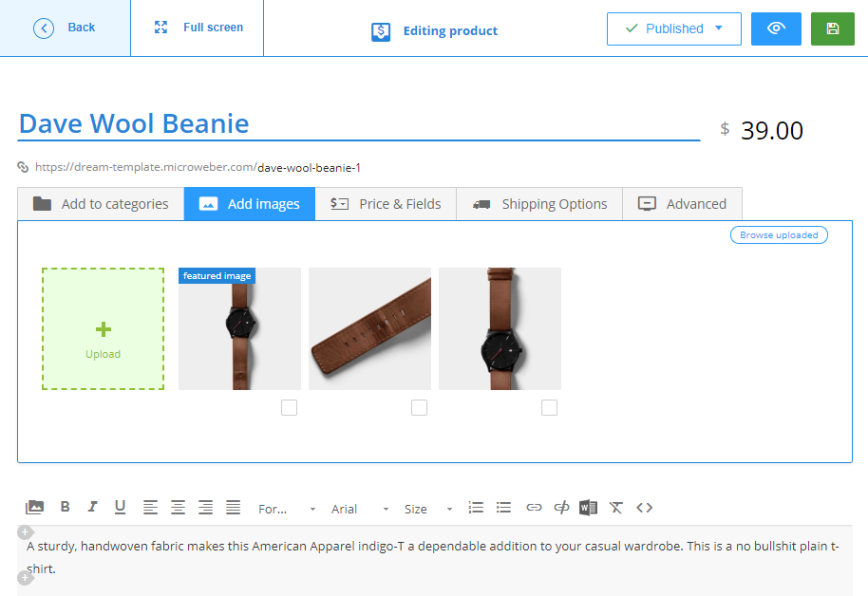Open Full screen mode
The height and width of the screenshot is (596, 868).
[198, 28]
